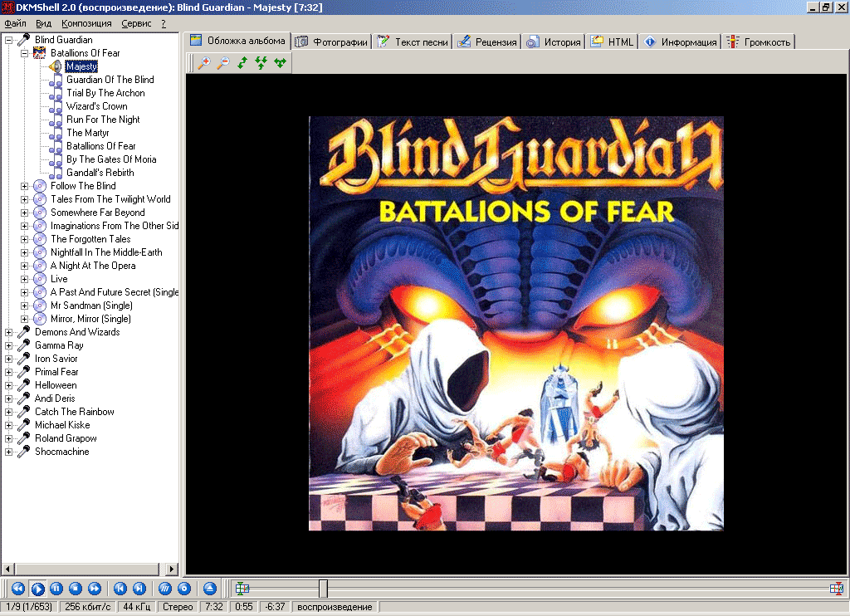Open the Информация tab

[x=681, y=42]
